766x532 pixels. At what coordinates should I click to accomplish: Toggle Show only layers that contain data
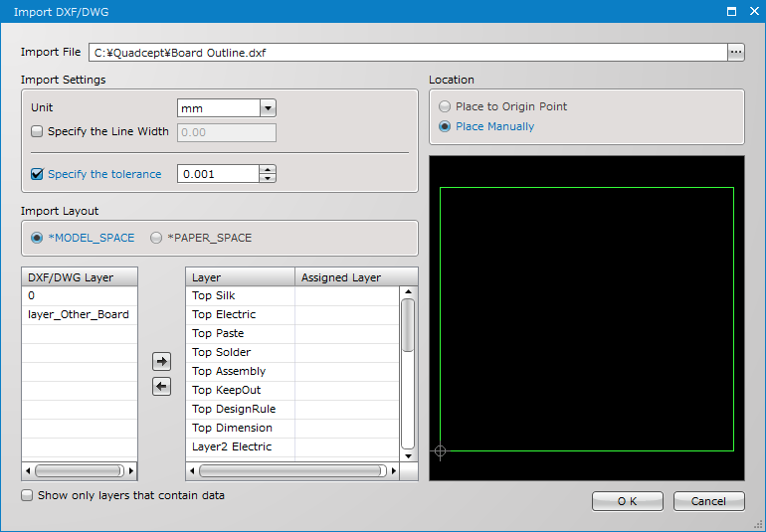(27, 495)
